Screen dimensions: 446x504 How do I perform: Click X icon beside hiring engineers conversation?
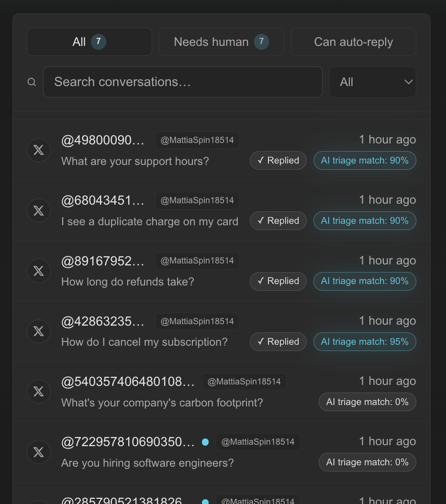click(39, 452)
